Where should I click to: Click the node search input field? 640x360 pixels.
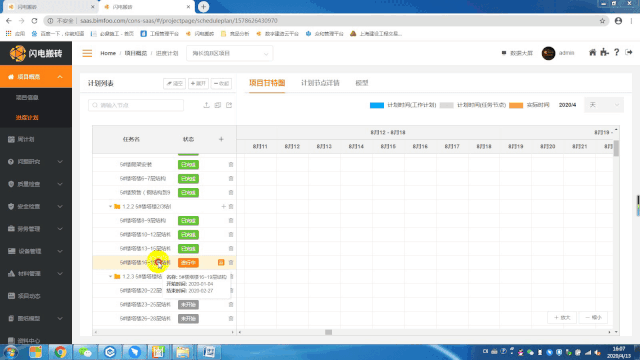(x=136, y=105)
